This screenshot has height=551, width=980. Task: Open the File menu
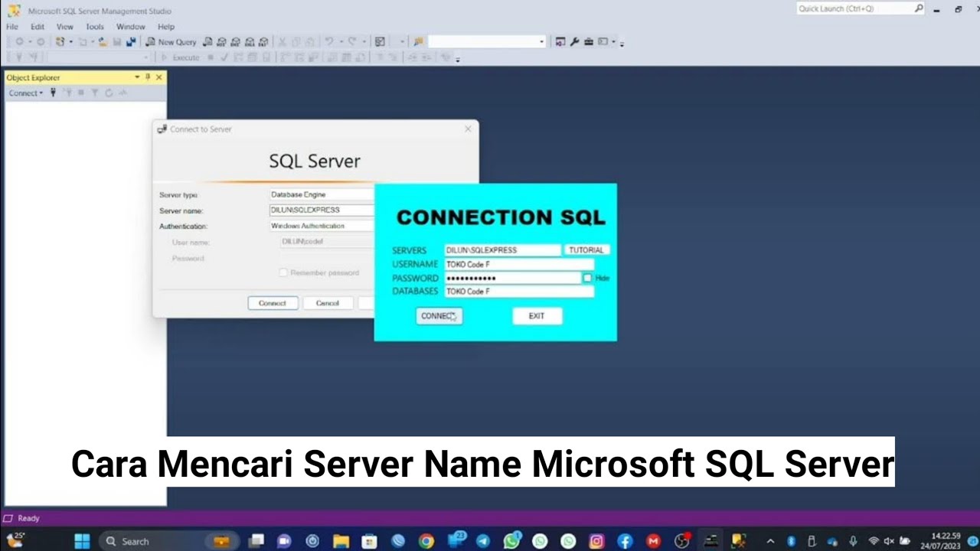click(x=11, y=27)
